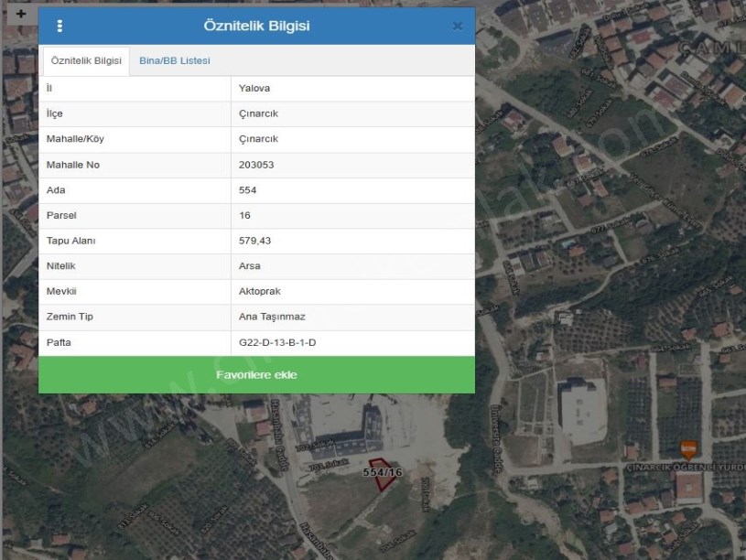The height and width of the screenshot is (560, 746).
Task: Close the Öznitelik Bilgisi dialog
Action: click(457, 27)
